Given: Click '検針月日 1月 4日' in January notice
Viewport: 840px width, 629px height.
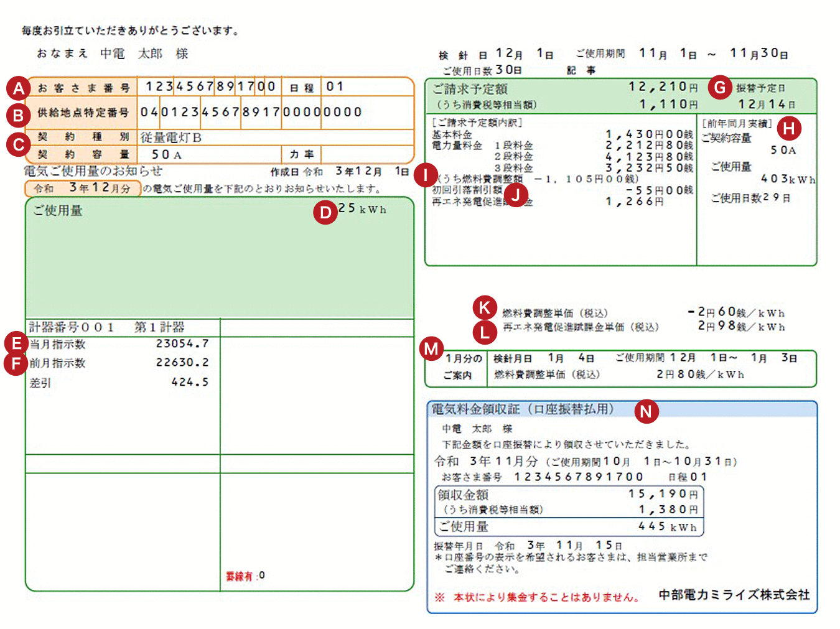Looking at the screenshot, I should 544,358.
